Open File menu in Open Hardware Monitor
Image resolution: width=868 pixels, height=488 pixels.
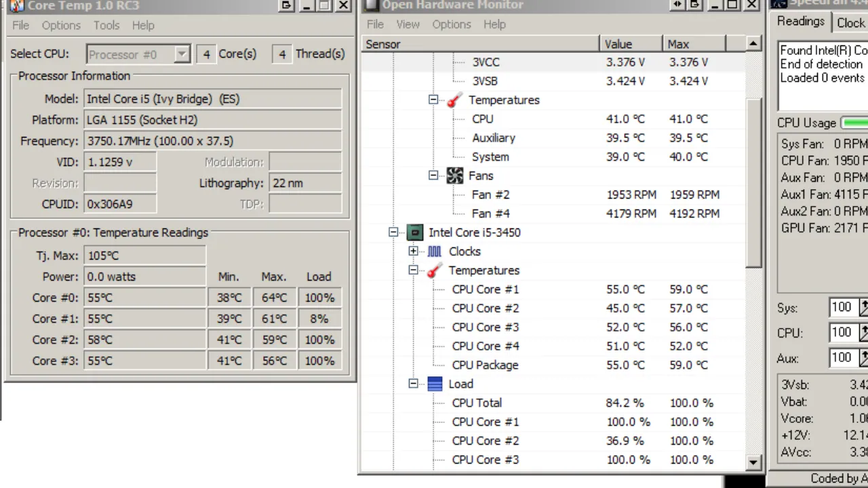tap(375, 24)
